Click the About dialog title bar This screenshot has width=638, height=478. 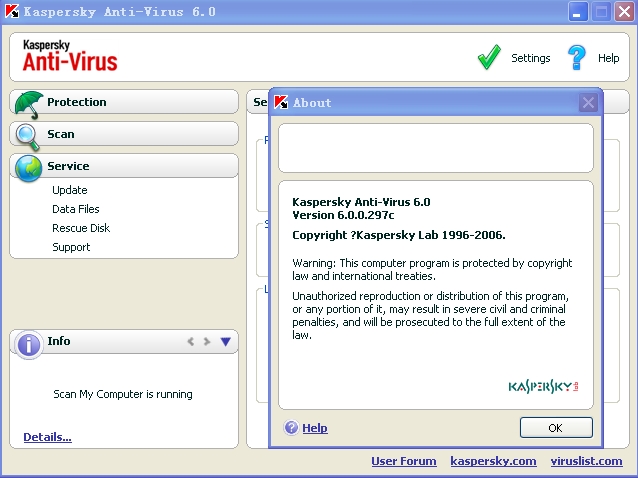[x=435, y=103]
